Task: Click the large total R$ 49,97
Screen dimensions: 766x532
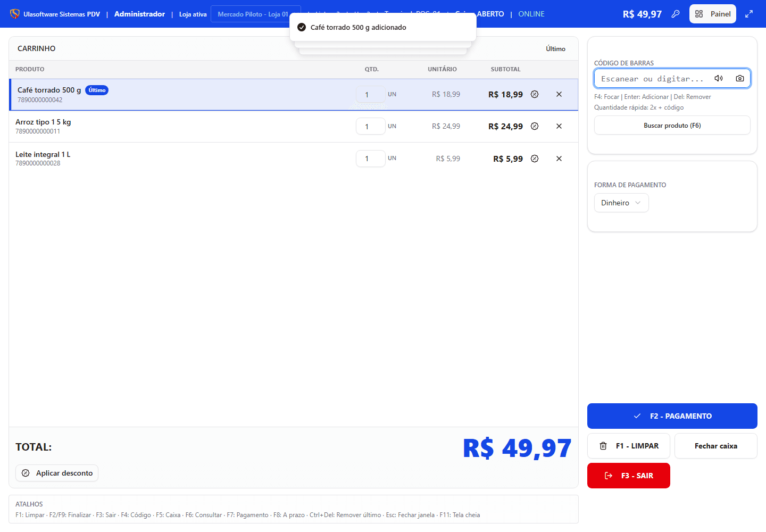Action: point(517,448)
